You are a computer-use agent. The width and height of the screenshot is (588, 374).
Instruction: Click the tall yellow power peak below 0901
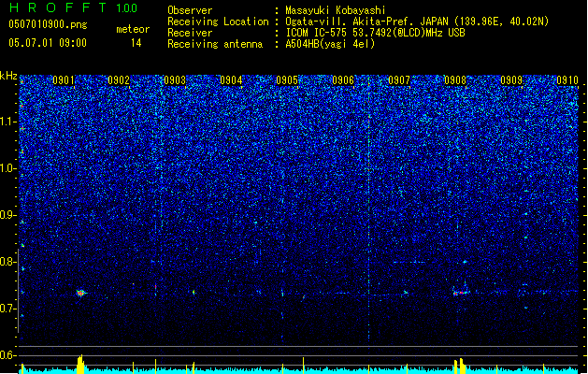point(80,364)
